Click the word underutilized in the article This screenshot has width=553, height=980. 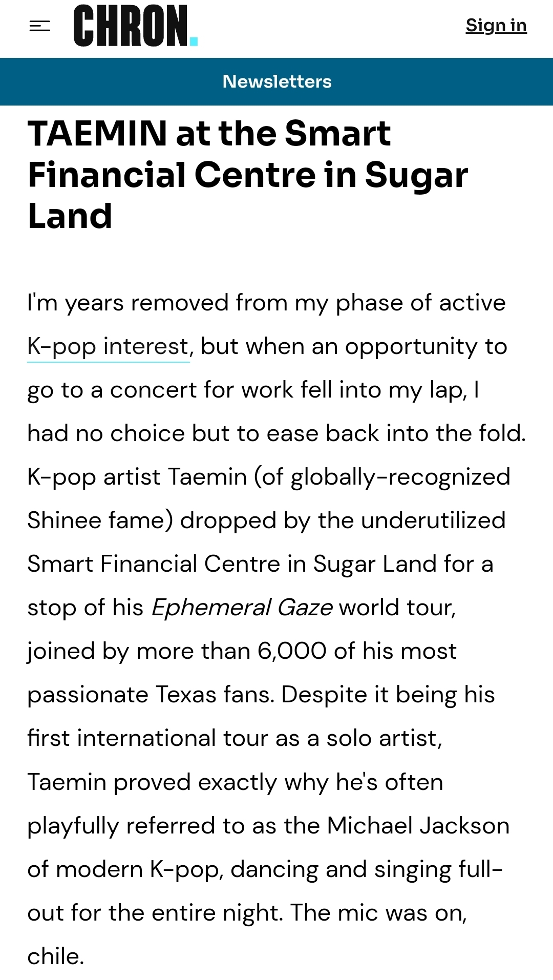coord(433,520)
